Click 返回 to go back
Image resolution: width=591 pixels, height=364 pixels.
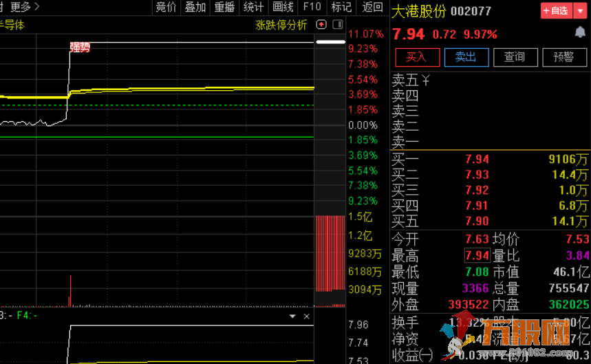pos(372,7)
